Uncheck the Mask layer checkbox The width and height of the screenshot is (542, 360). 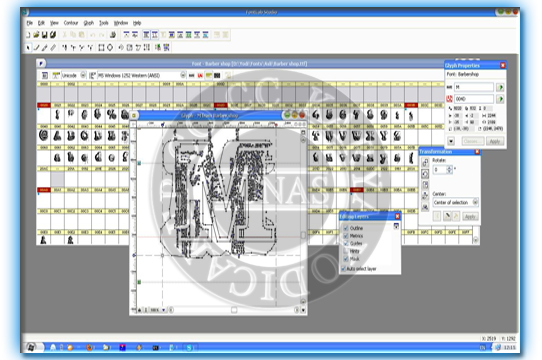[345, 259]
